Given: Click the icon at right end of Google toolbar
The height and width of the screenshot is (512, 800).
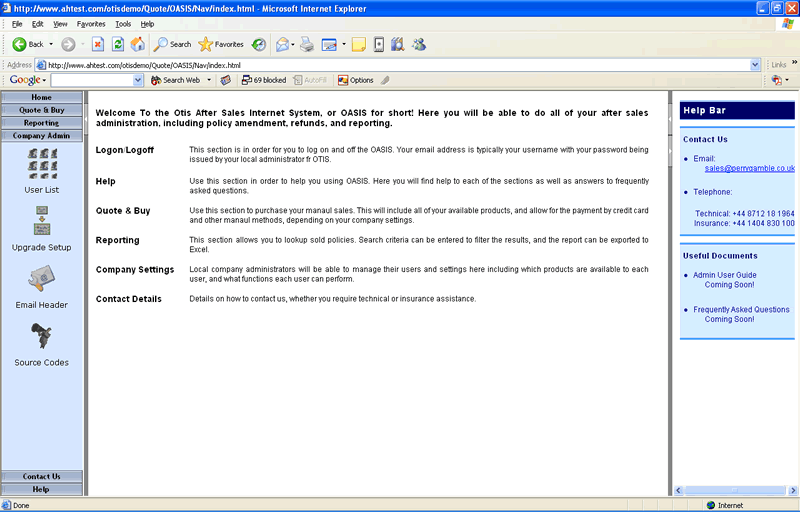Looking at the screenshot, I should click(777, 80).
